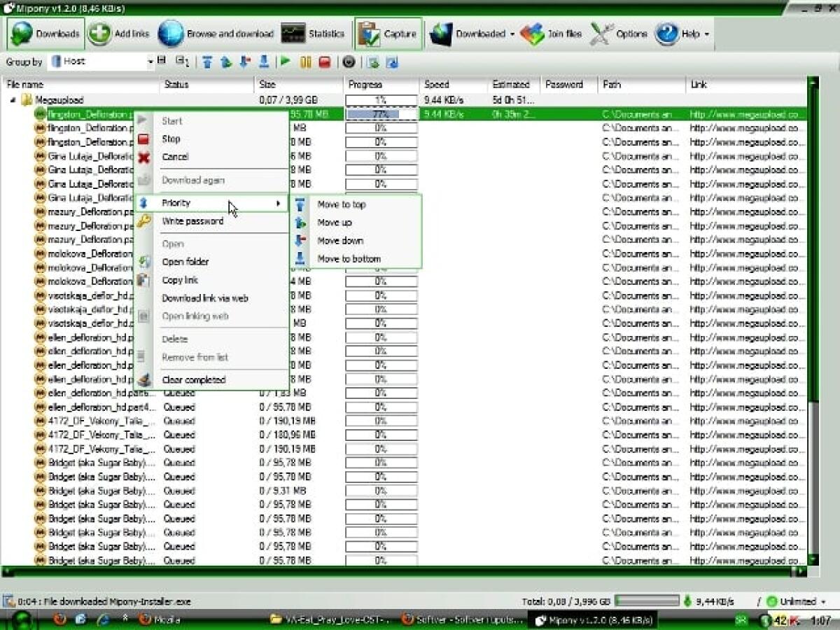Click the 77% progress bar of the active download
The height and width of the screenshot is (630, 840).
[380, 113]
